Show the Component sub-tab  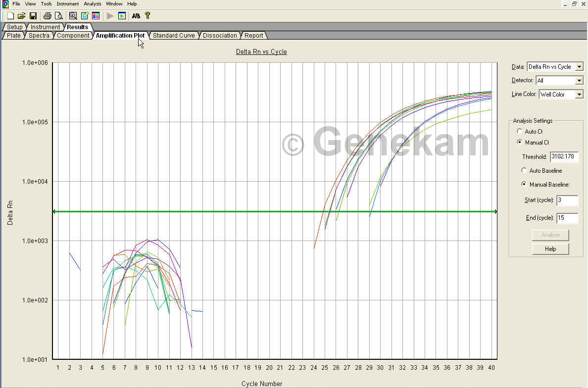73,36
